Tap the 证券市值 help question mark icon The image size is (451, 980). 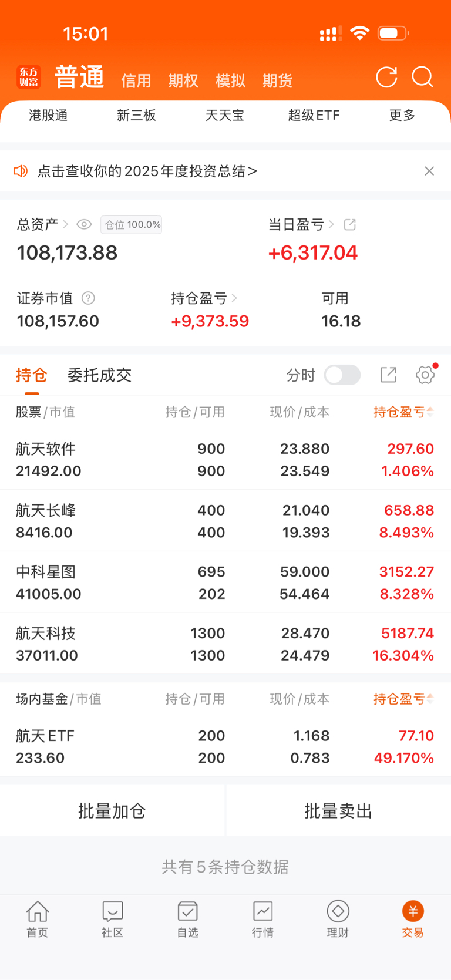[88, 298]
